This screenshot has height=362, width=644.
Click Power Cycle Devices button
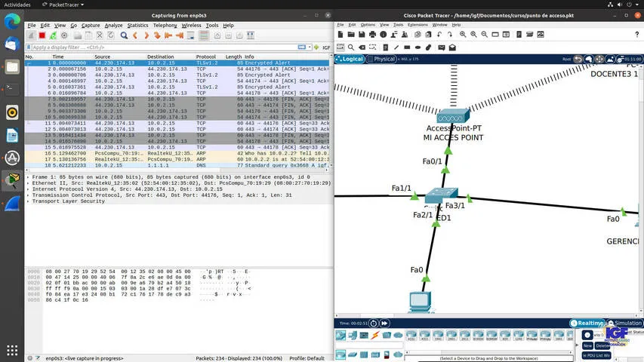[x=374, y=323]
